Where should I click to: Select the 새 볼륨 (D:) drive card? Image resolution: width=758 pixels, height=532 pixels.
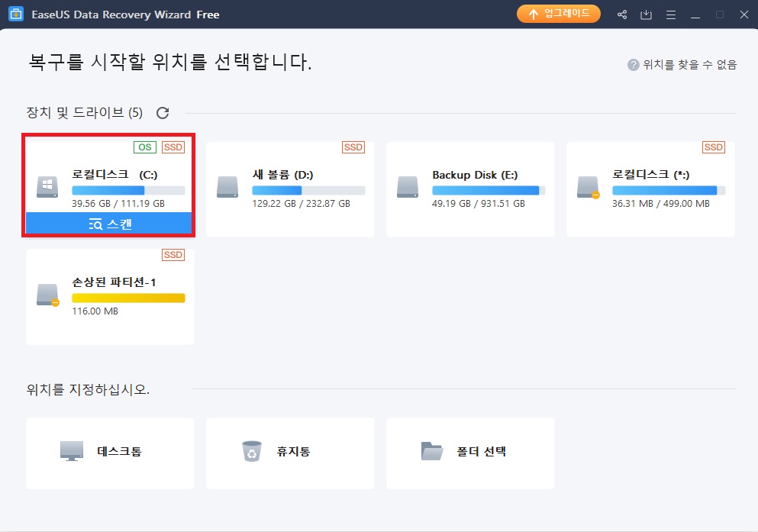coord(290,189)
